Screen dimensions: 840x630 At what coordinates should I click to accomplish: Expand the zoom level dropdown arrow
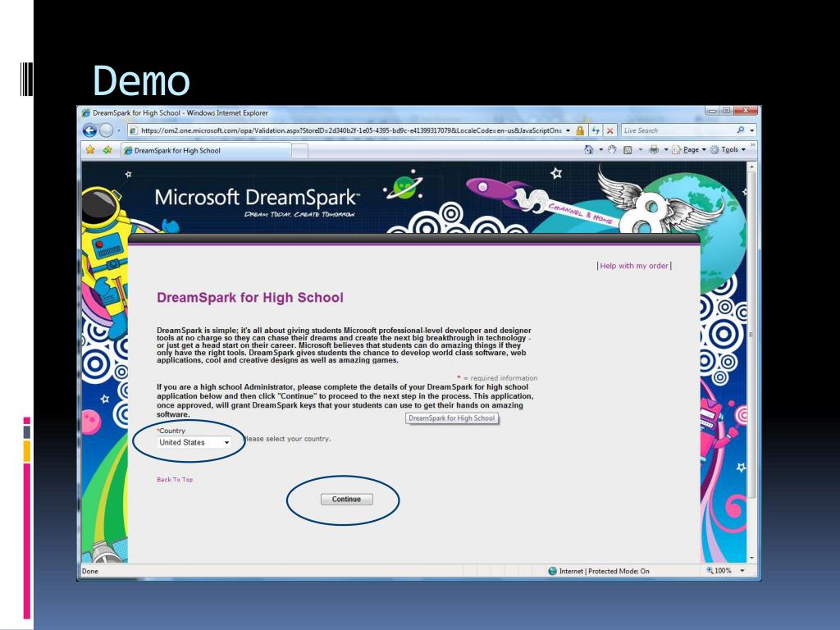tap(742, 571)
